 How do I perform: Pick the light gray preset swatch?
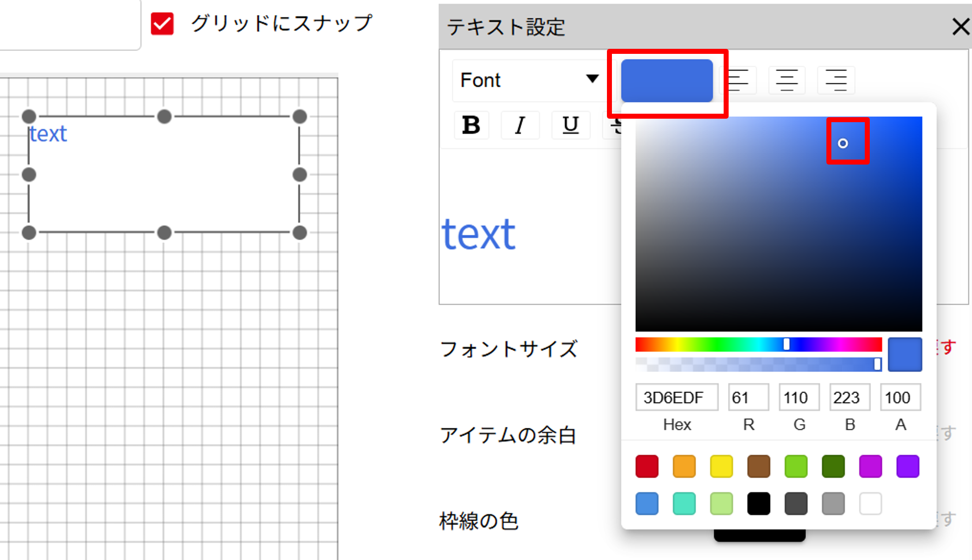833,504
